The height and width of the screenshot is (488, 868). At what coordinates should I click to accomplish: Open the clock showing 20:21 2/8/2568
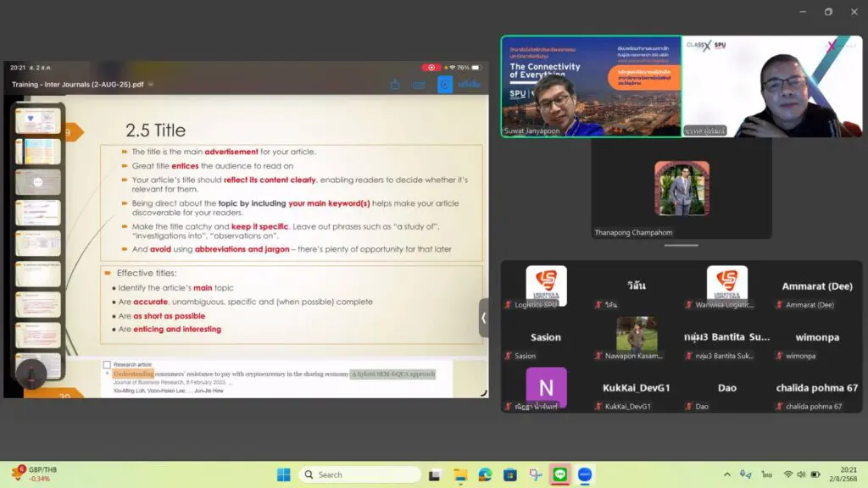[x=843, y=474]
